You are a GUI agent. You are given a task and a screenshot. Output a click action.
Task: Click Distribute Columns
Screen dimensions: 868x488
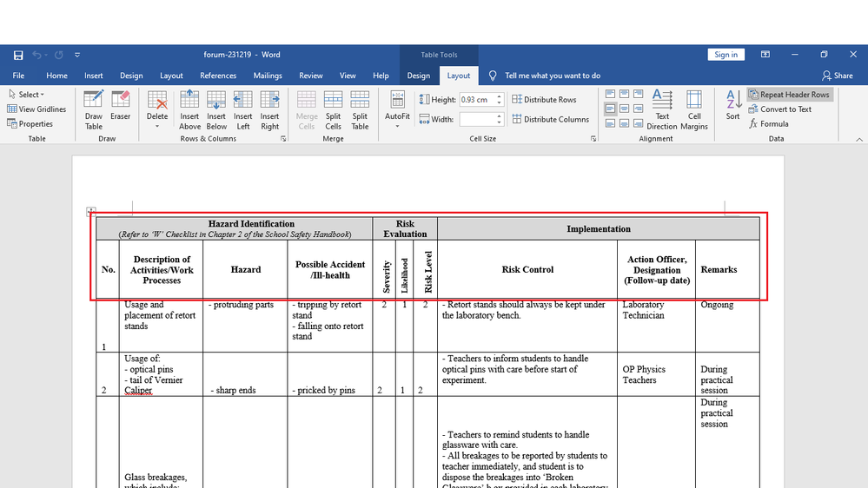tap(550, 119)
